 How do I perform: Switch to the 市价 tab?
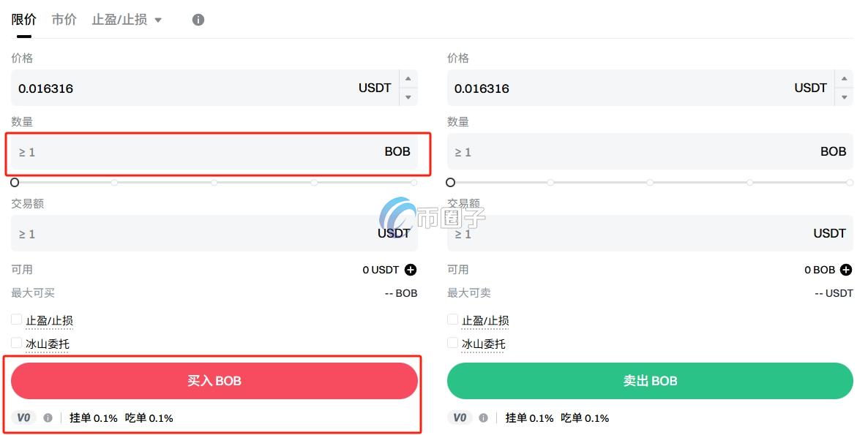click(x=63, y=20)
